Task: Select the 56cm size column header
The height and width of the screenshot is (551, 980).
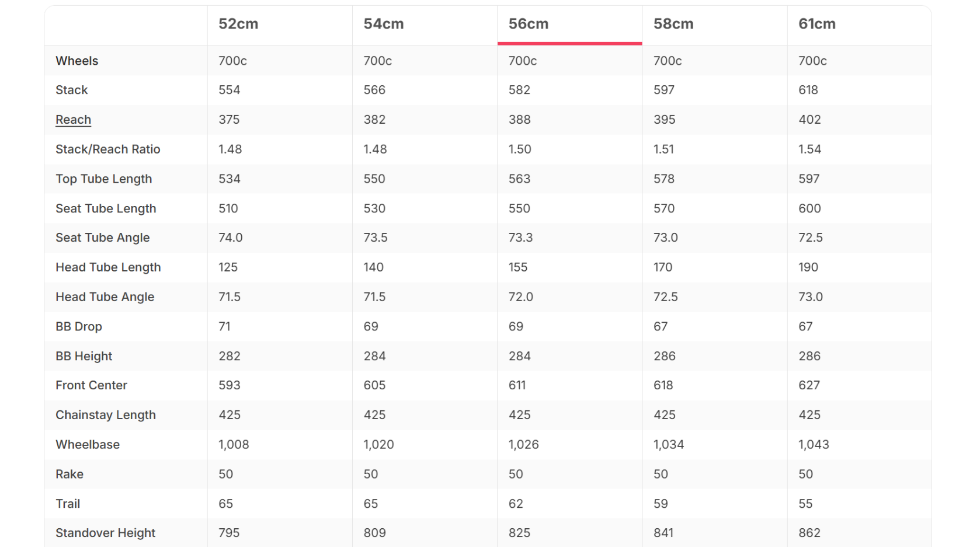Action: (x=529, y=24)
